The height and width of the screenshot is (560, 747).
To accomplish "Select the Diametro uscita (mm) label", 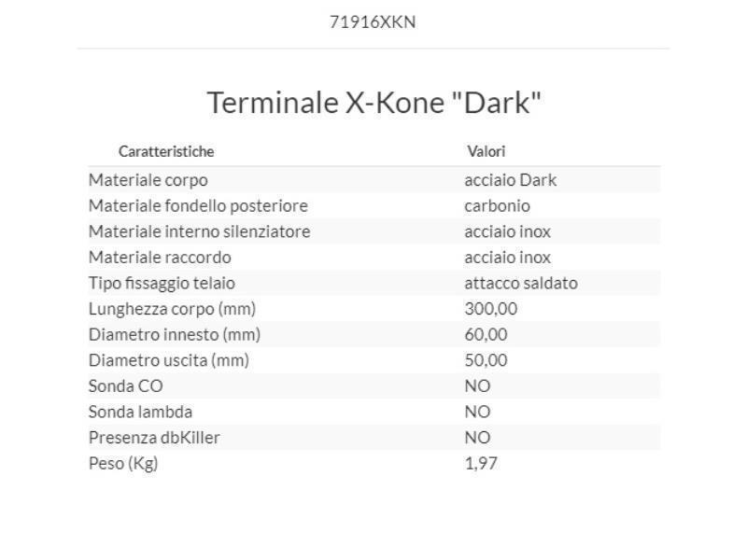I will click(x=169, y=360).
